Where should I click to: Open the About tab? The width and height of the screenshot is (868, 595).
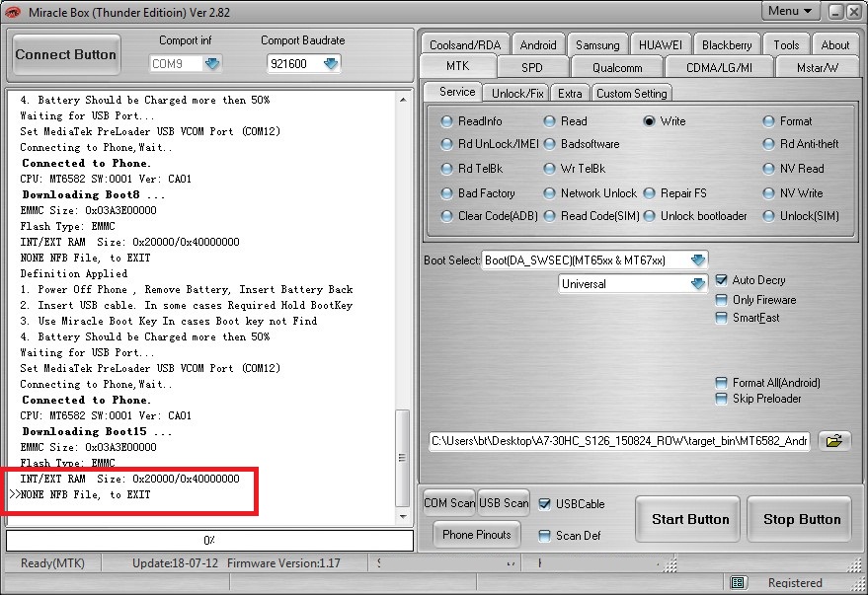tap(834, 44)
